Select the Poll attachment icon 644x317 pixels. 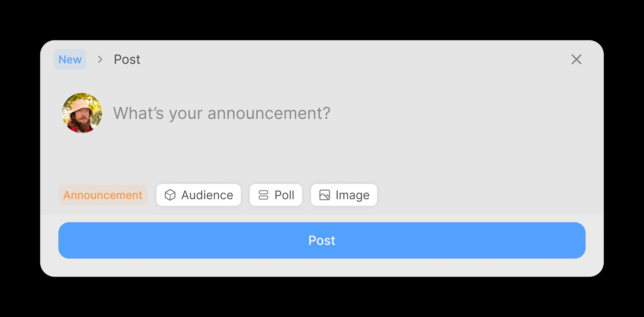point(264,195)
